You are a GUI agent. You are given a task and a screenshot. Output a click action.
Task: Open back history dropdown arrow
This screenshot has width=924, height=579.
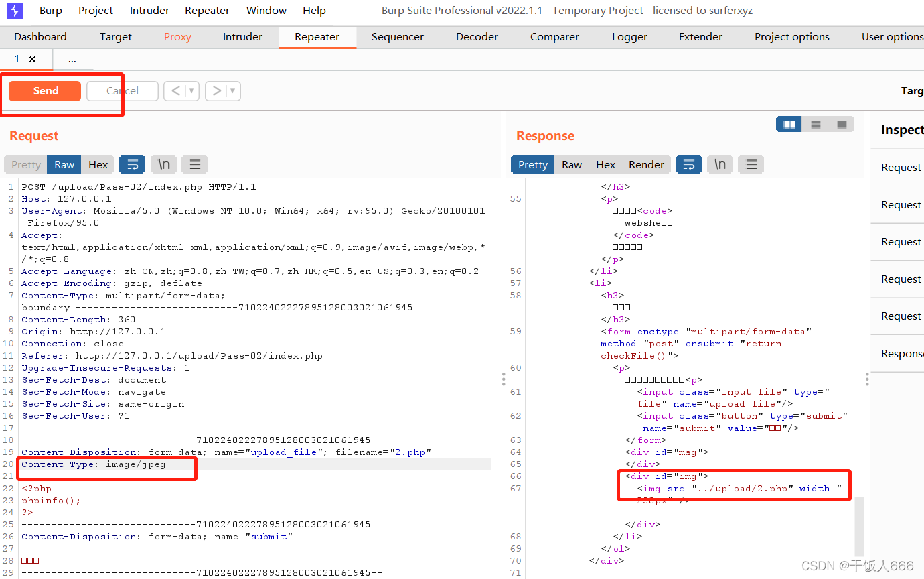[191, 91]
